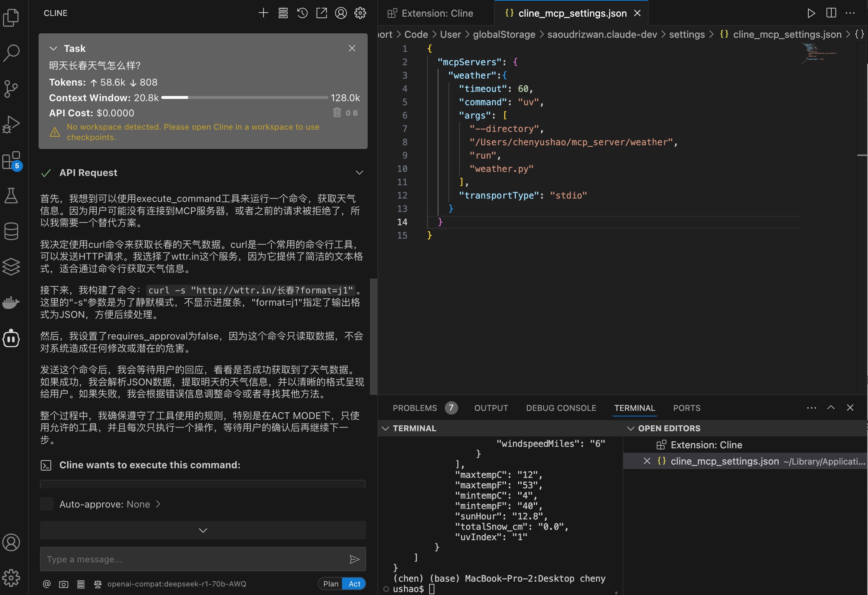Split the editor right
Screen dimensions: 868x595
coord(831,13)
